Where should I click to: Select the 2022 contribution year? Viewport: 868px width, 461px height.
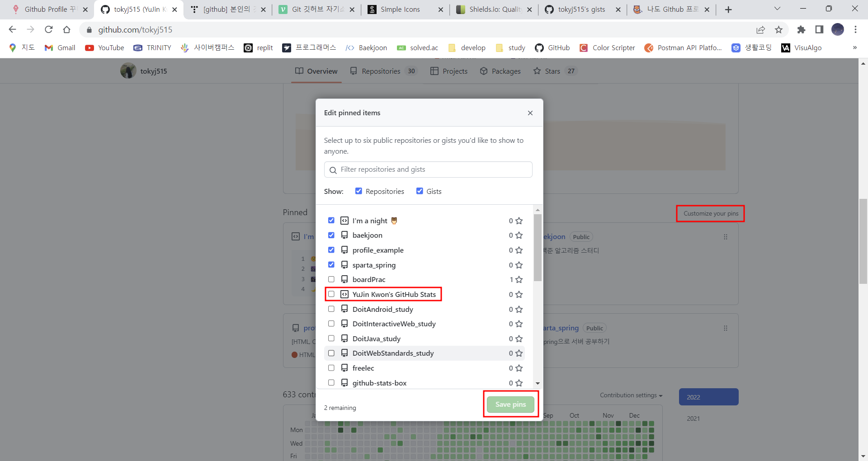coord(708,397)
